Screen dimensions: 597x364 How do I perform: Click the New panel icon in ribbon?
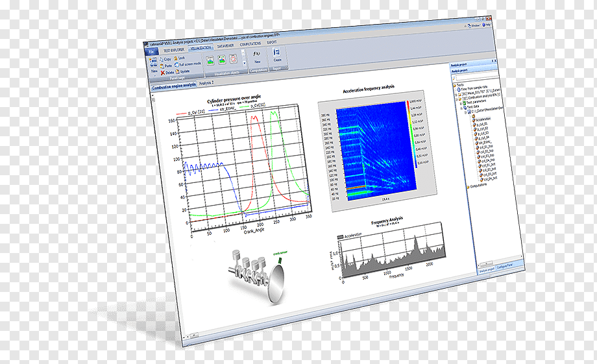coord(153,62)
